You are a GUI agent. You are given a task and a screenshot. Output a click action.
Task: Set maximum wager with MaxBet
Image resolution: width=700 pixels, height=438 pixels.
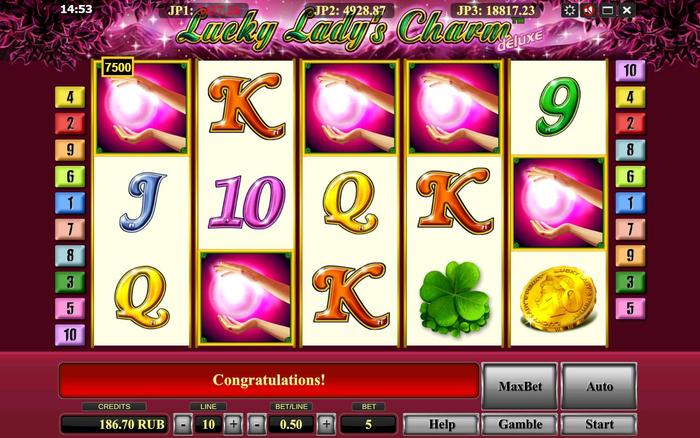click(x=520, y=386)
